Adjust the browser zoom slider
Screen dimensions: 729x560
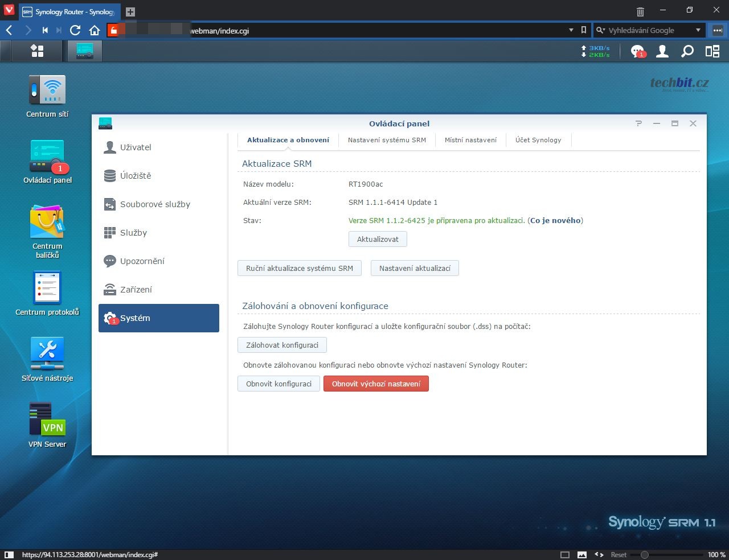(645, 554)
